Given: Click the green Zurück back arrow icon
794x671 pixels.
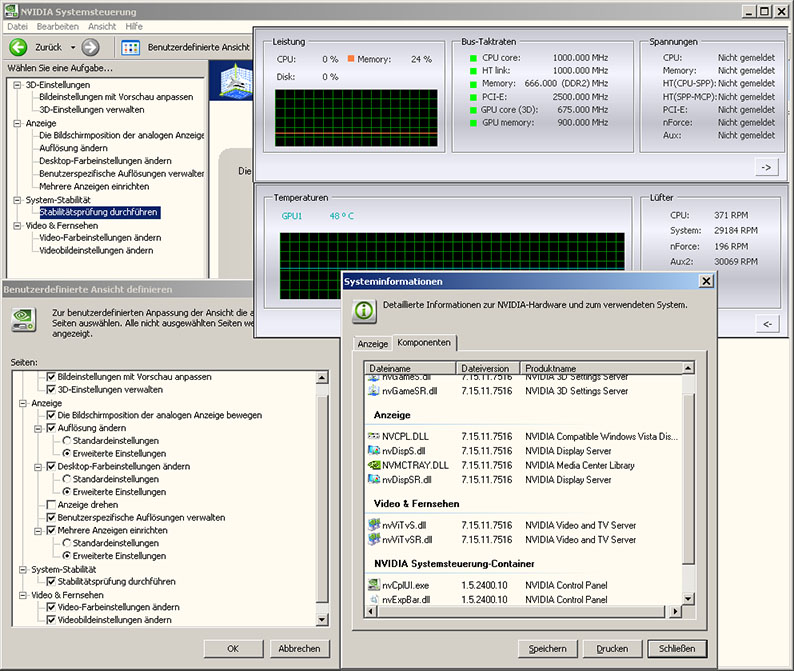Looking at the screenshot, I should (x=18, y=47).
